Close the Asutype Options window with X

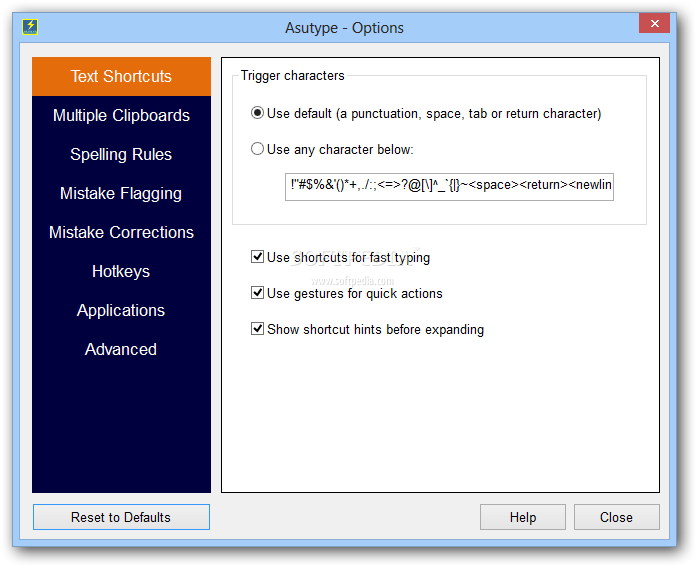tap(654, 24)
